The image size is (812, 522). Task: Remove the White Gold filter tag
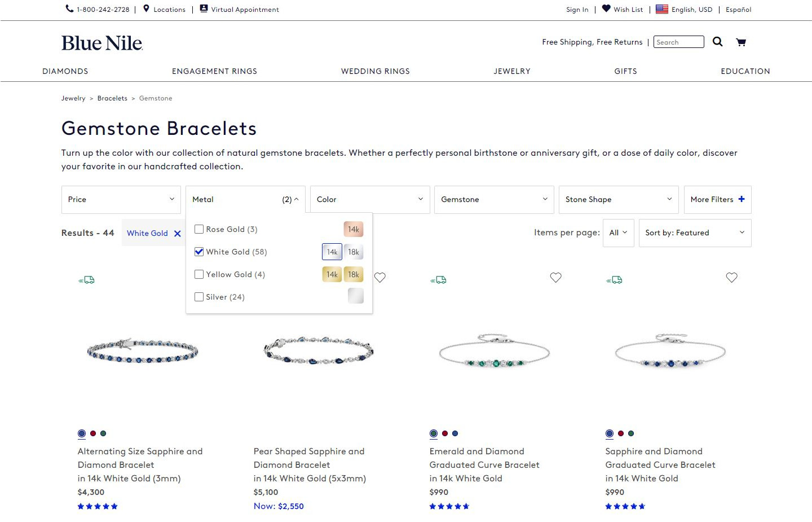coord(178,234)
